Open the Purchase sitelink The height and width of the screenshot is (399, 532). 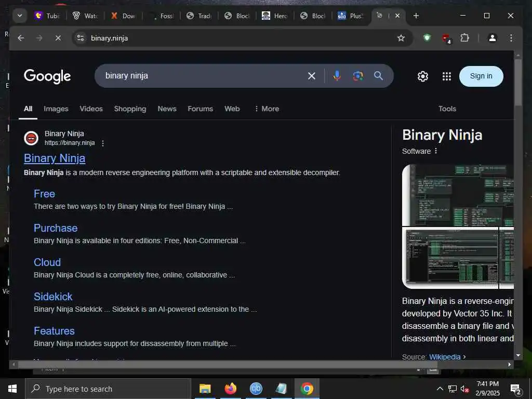tap(56, 228)
